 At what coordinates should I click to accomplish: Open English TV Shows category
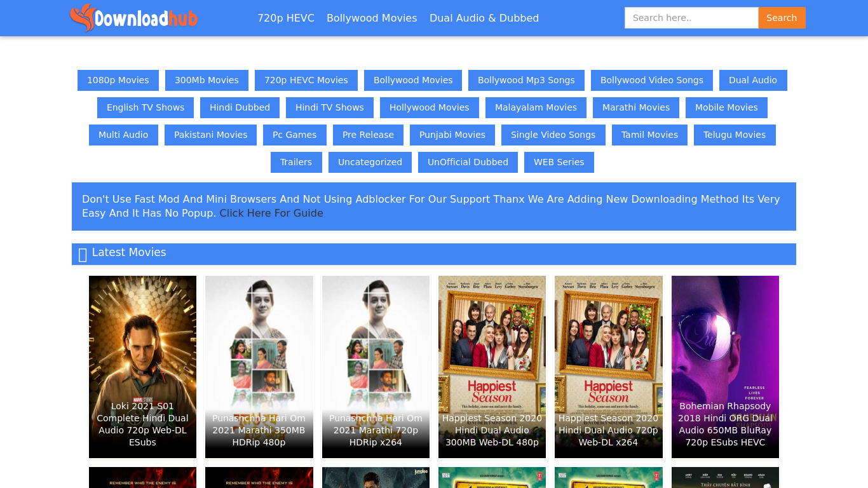click(146, 107)
